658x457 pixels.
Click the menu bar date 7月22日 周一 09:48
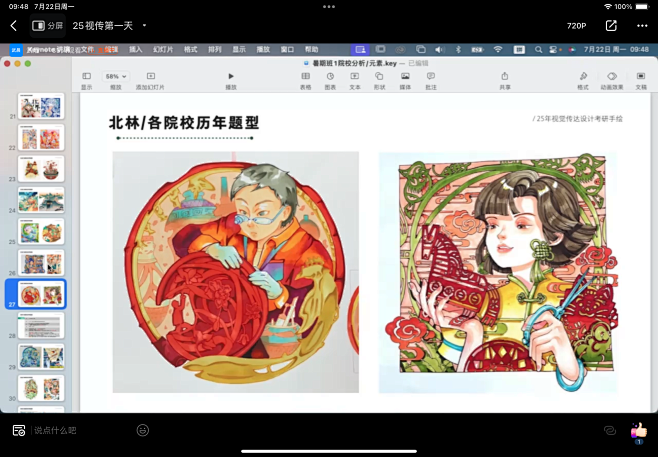(616, 50)
